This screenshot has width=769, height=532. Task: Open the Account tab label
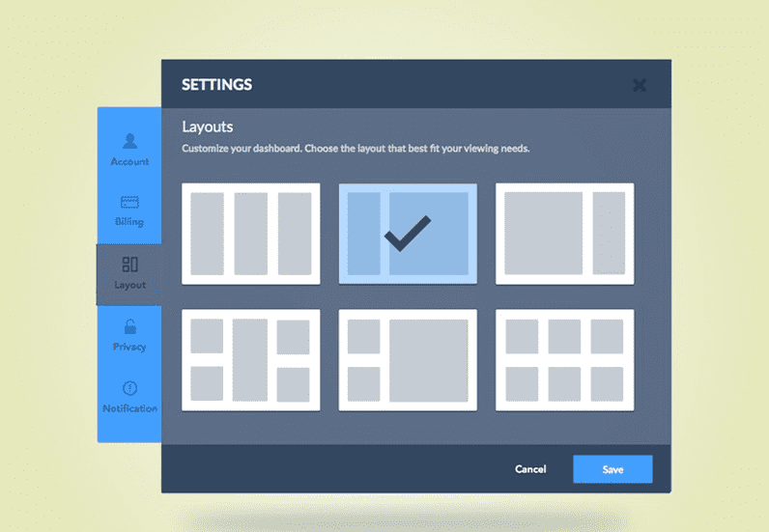coord(129,162)
